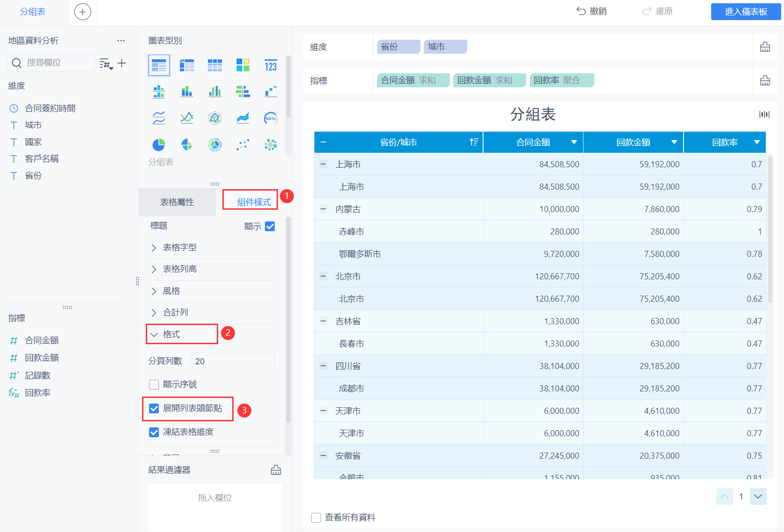Collapse the 內蒙古 group row

tap(323, 209)
